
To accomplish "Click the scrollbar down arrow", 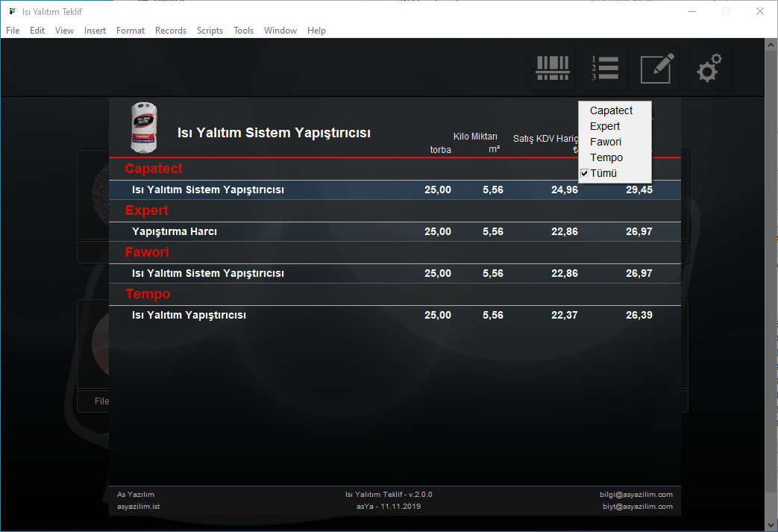I will click(771, 525).
